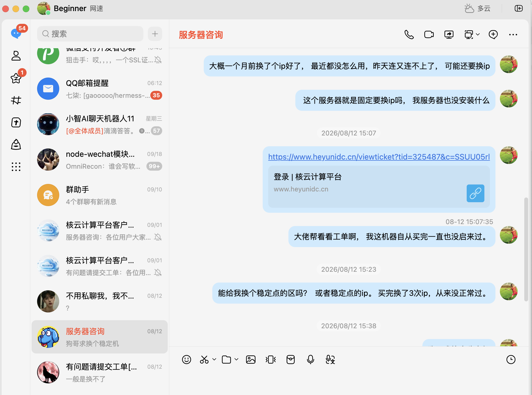Open the node-wechat模块 conversation

click(x=100, y=160)
